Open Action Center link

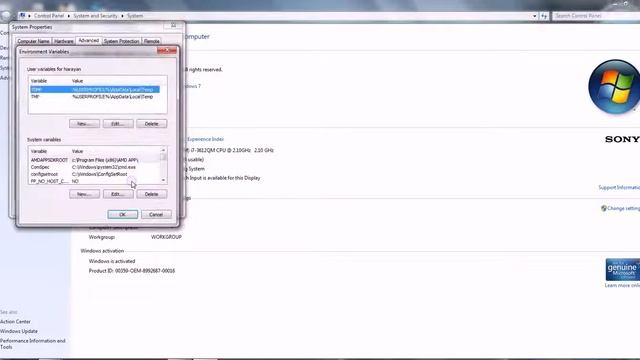pyautogui.click(x=16, y=322)
